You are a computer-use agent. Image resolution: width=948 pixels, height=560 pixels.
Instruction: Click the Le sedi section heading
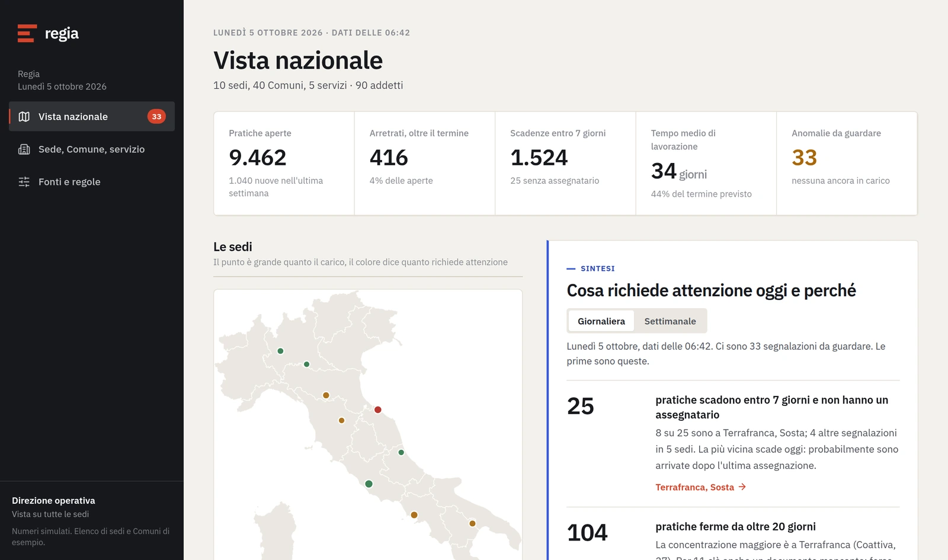[x=233, y=247]
